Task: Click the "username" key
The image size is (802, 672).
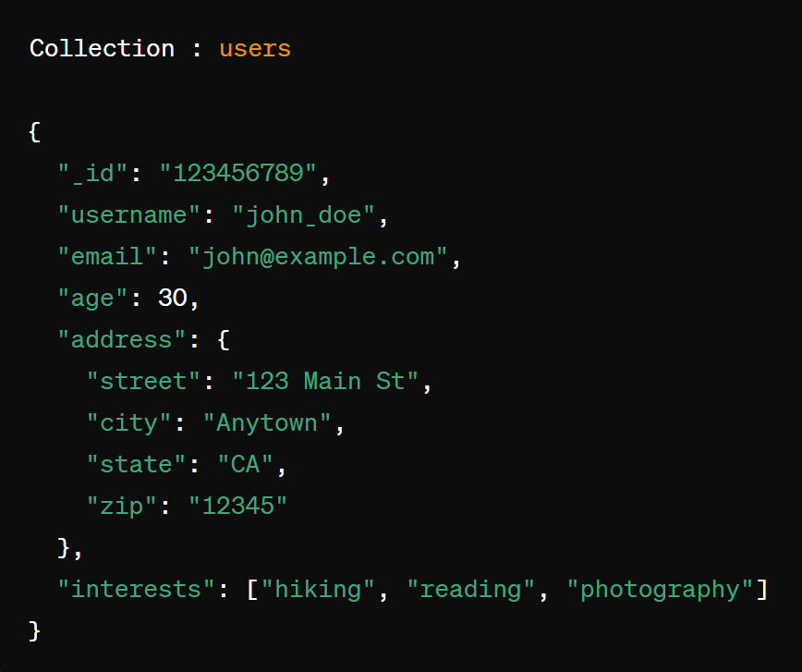Action: (x=128, y=215)
